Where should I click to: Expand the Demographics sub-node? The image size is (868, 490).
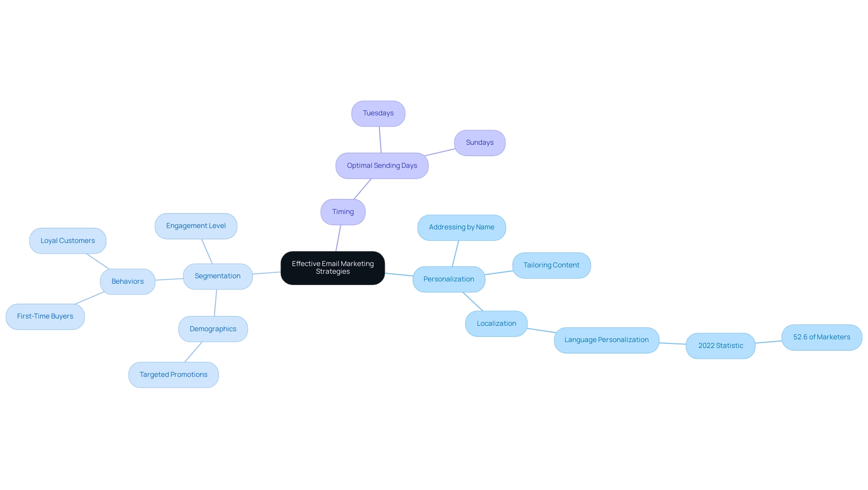(212, 329)
